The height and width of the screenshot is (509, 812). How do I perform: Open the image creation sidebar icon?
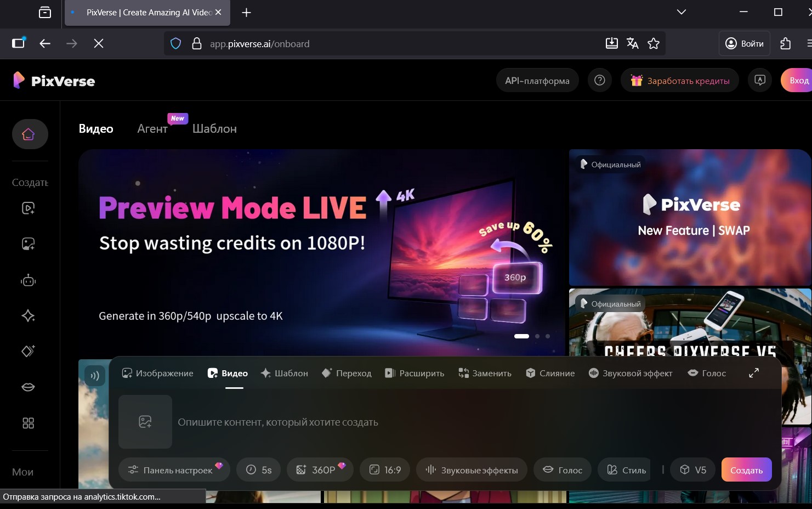pos(28,244)
